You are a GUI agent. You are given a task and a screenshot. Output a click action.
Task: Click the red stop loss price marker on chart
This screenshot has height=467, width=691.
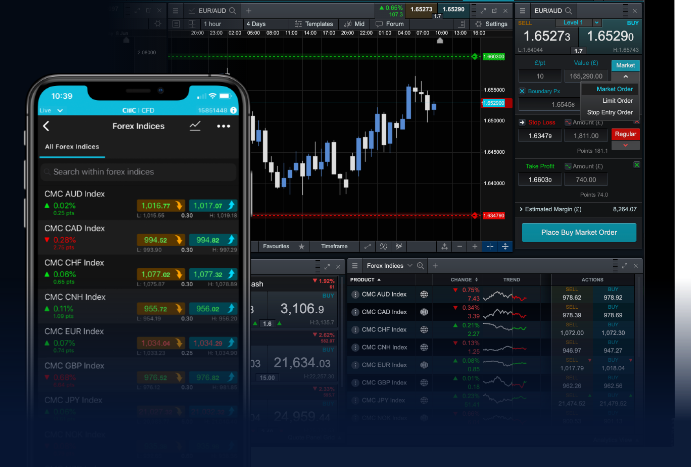494,215
